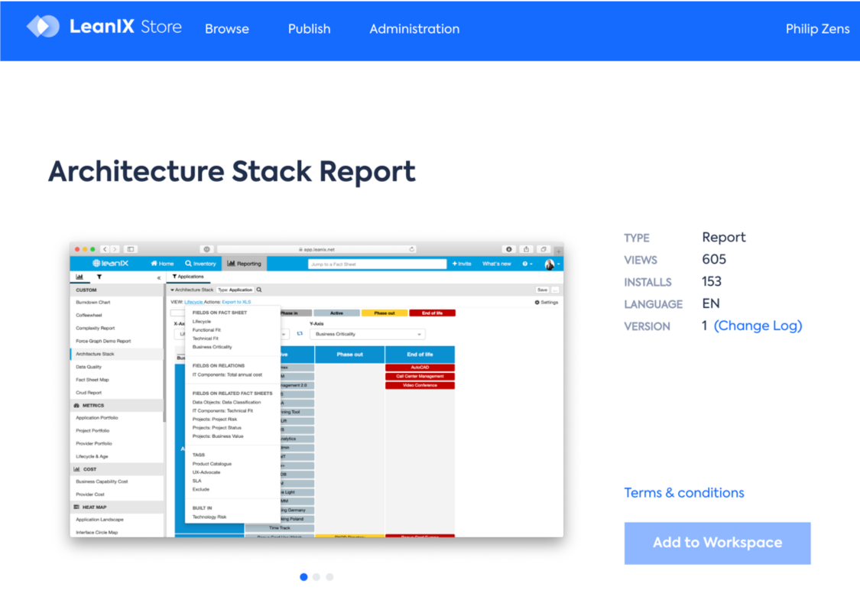Collapse the Architecture Stack caret in preview

point(172,290)
